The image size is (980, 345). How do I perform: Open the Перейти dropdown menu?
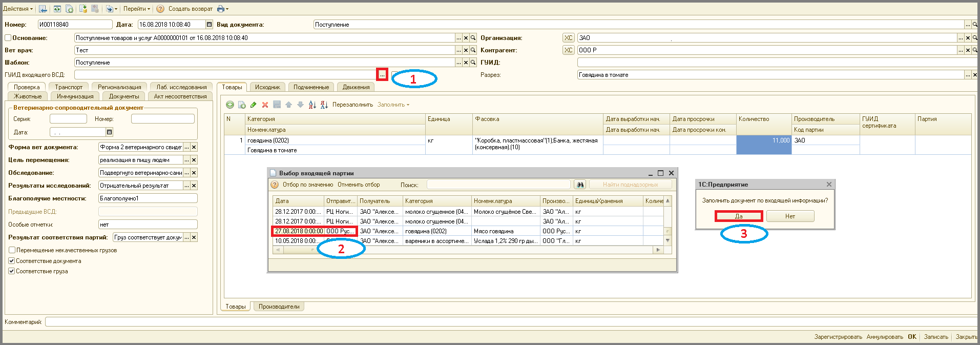(137, 9)
